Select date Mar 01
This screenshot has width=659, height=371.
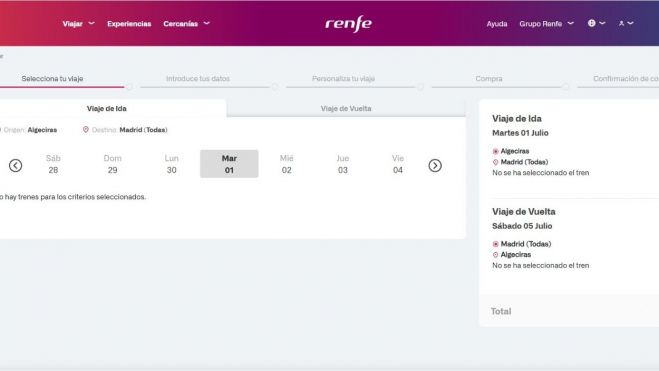click(x=229, y=164)
